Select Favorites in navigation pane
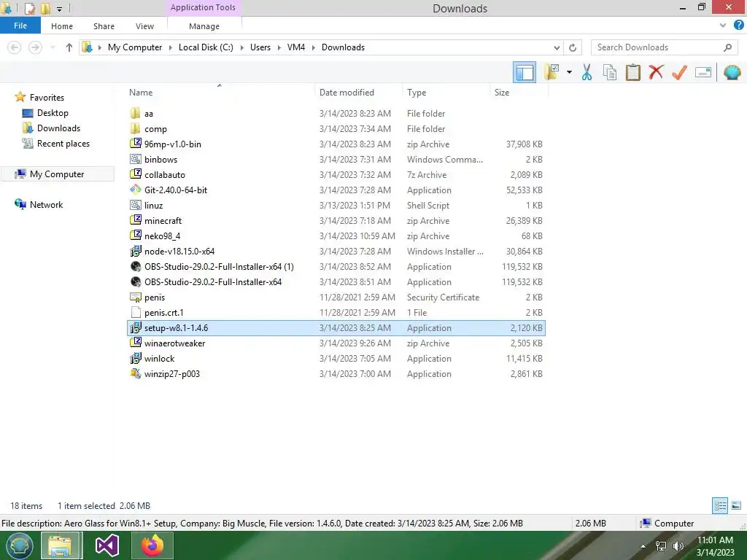Screen dimensions: 747x560 (x=47, y=98)
